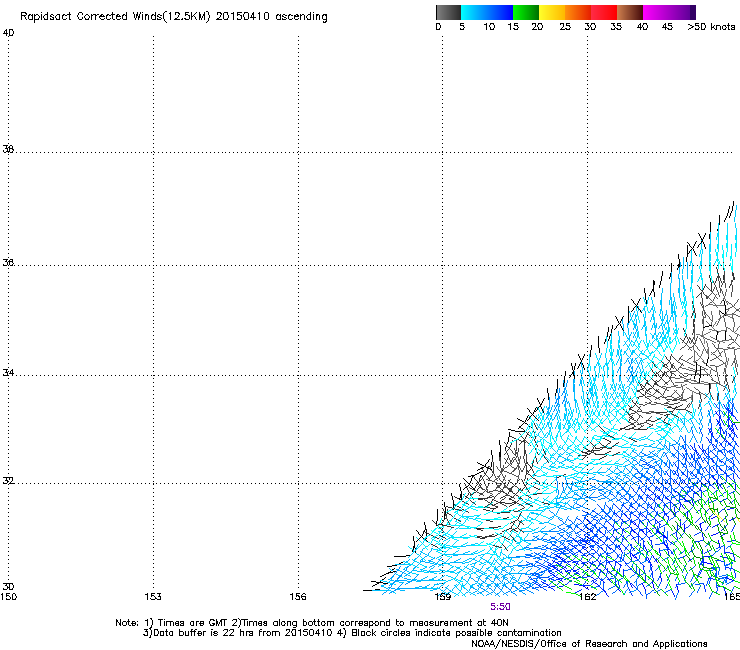Click the gray 0-5 knots legend swatch

(x=448, y=12)
